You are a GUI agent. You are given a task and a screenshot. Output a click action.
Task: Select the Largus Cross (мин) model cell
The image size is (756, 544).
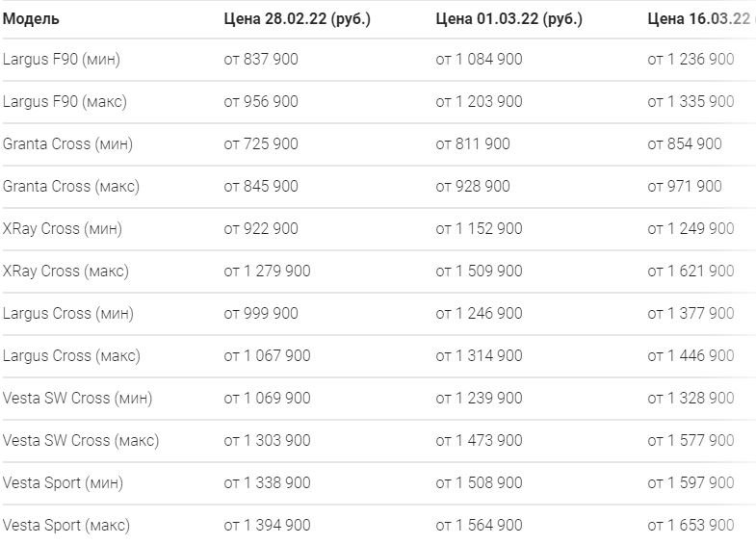pyautogui.click(x=68, y=314)
